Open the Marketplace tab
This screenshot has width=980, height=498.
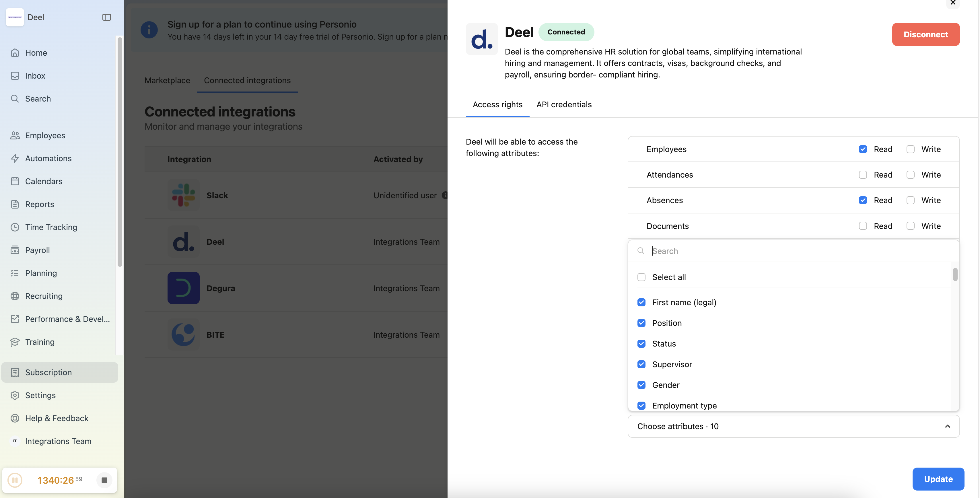(x=167, y=80)
